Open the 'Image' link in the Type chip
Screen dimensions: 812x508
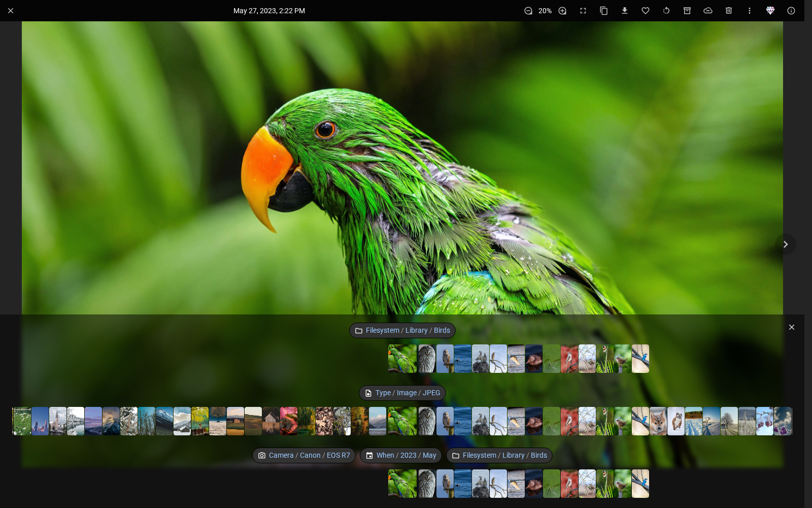407,393
